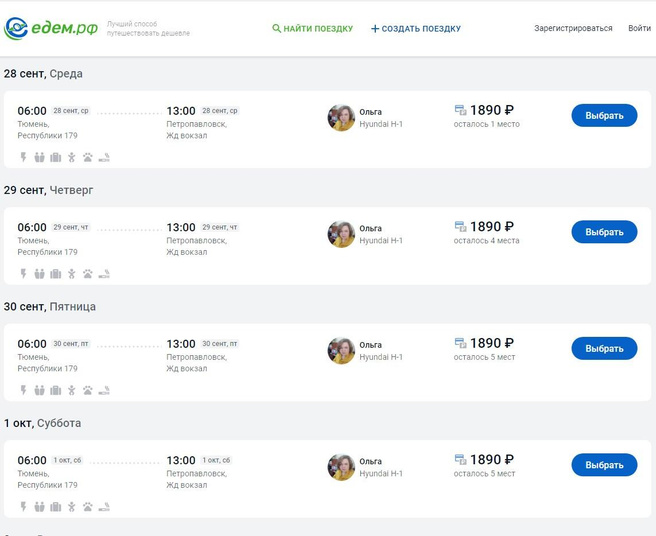Open Ольга's driver photo on 28 сент trip
The width and height of the screenshot is (656, 536).
341,117
